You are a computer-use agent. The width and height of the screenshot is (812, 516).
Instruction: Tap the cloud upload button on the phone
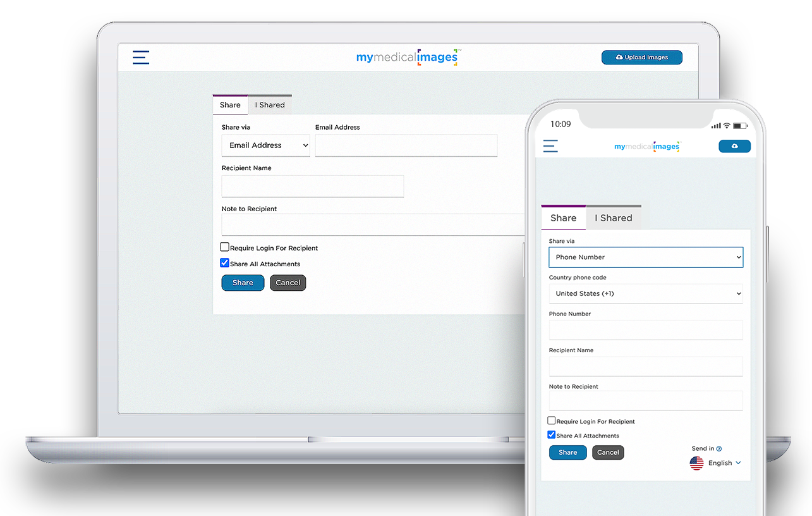tap(734, 146)
